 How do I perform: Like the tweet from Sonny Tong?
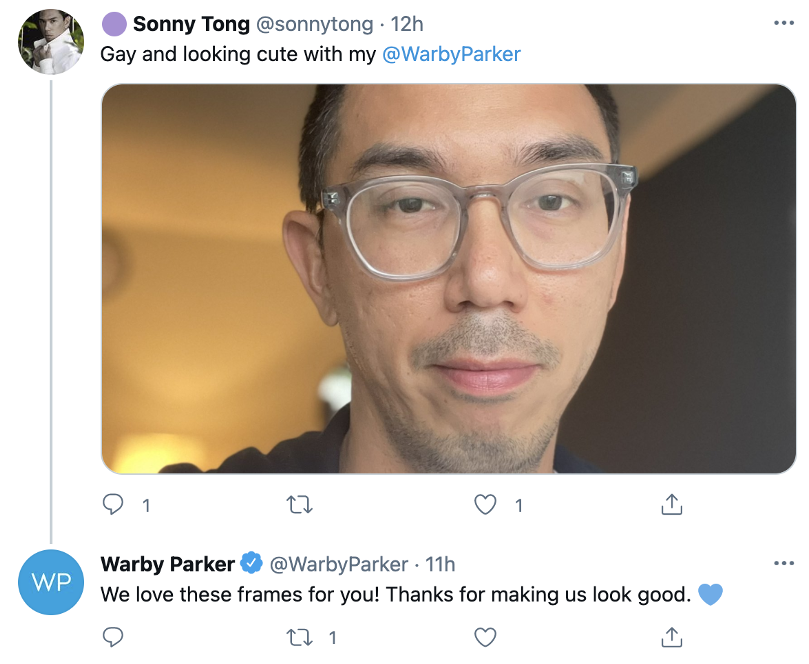(486, 505)
